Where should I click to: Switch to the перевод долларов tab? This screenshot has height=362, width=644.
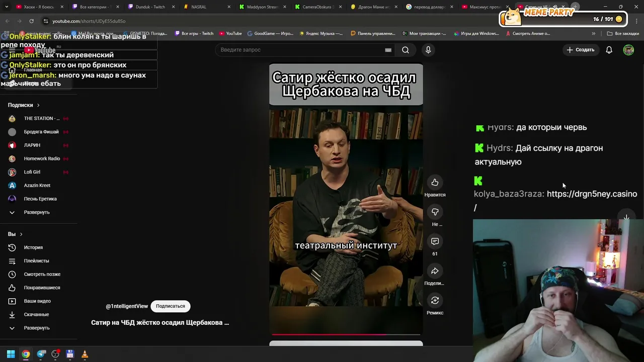coord(429,7)
